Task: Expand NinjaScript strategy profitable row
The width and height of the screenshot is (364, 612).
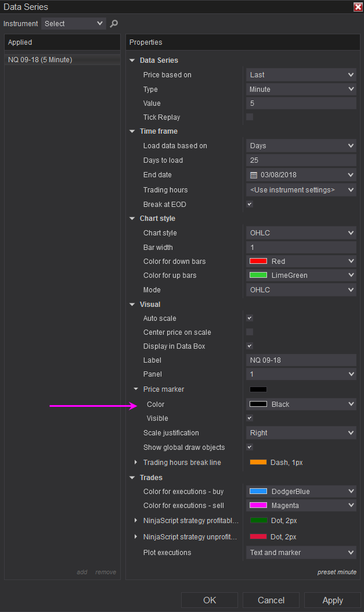Action: (x=136, y=521)
